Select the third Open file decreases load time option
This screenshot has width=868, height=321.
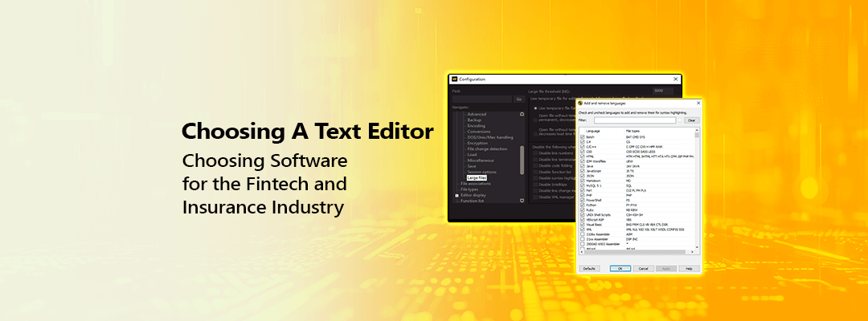(x=535, y=134)
